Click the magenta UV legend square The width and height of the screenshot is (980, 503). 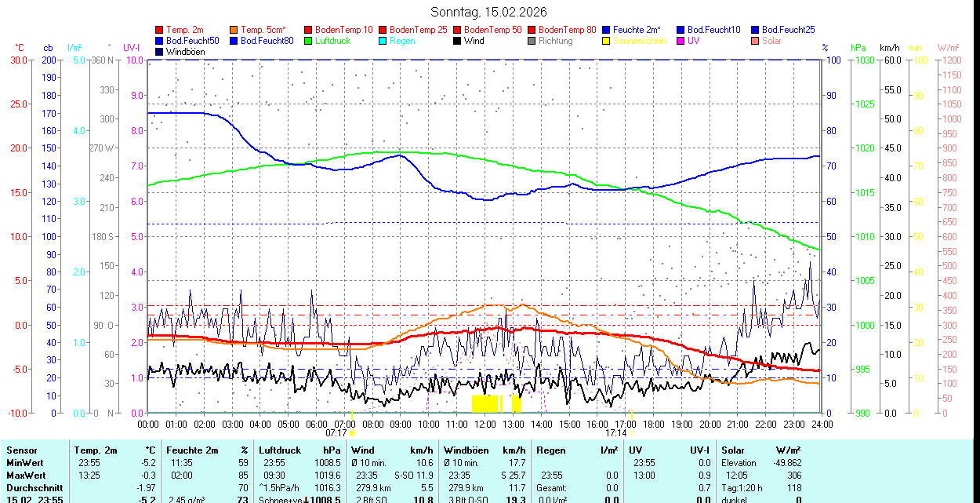tap(680, 41)
